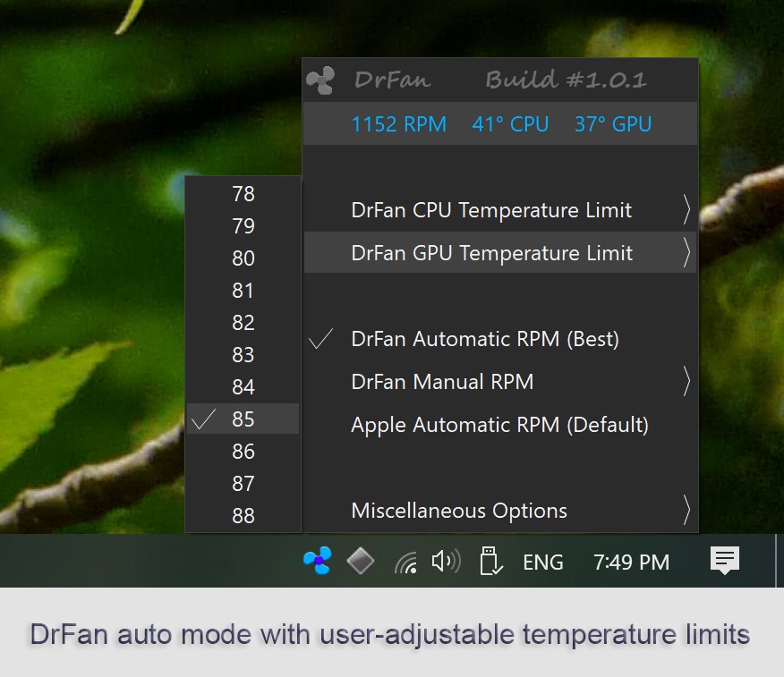Set GPU limit to 84
The height and width of the screenshot is (677, 784).
pyautogui.click(x=243, y=386)
